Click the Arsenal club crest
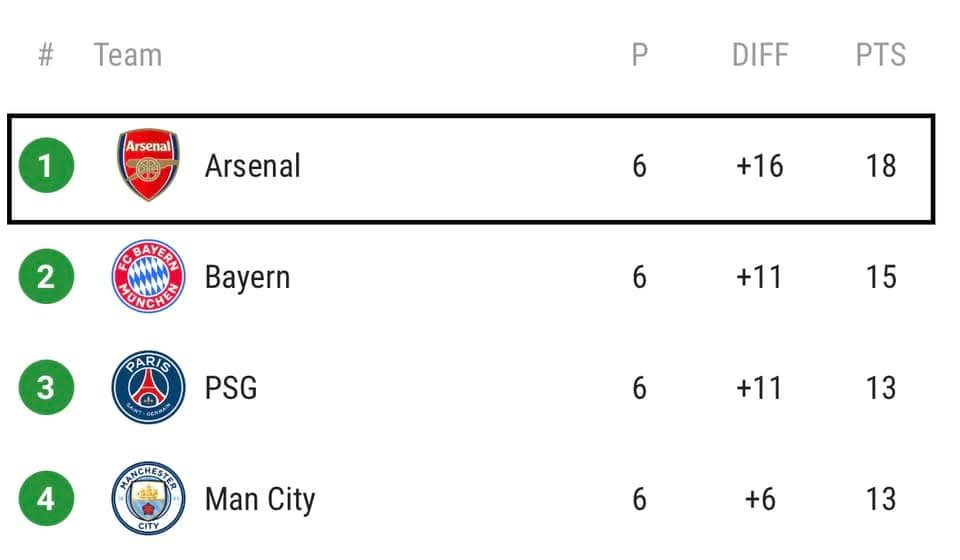 [148, 166]
